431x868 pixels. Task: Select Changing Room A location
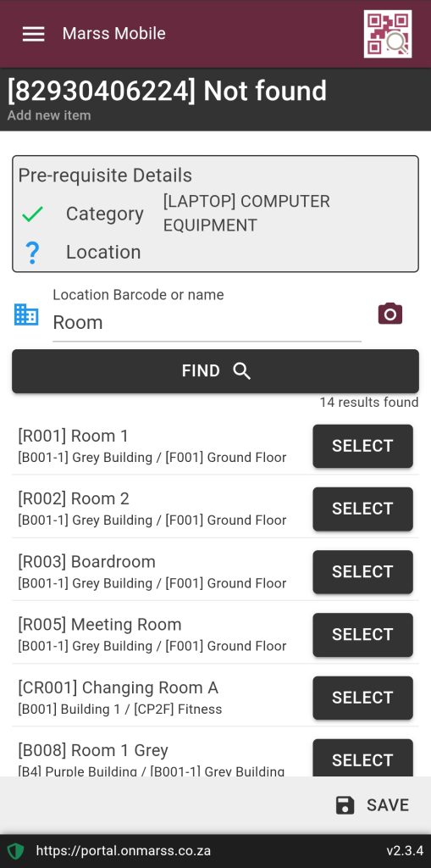click(x=362, y=698)
